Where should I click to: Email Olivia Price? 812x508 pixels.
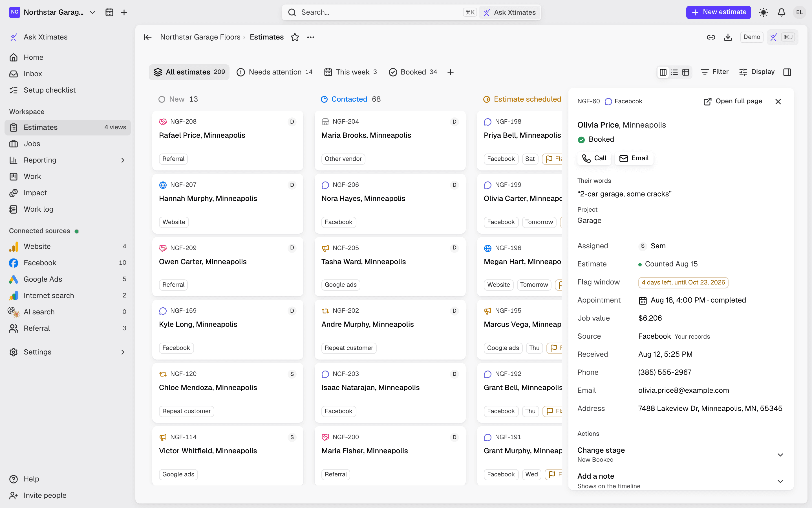[634, 158]
